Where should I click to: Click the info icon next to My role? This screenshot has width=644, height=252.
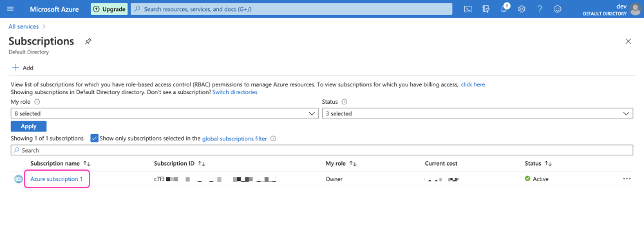(x=37, y=102)
